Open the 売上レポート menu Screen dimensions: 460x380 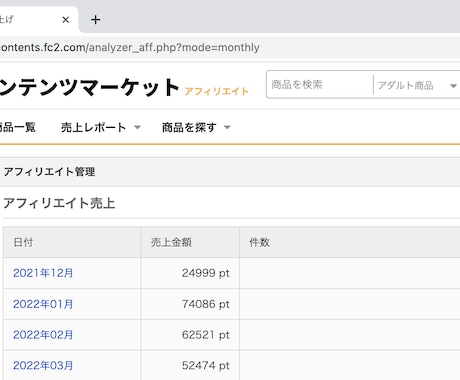click(94, 127)
